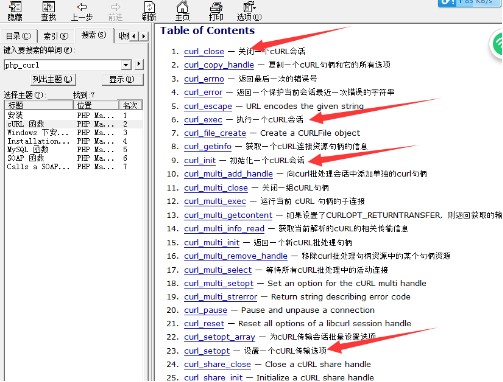
Task: Select the 'Installation...' result row
Action: (74, 141)
